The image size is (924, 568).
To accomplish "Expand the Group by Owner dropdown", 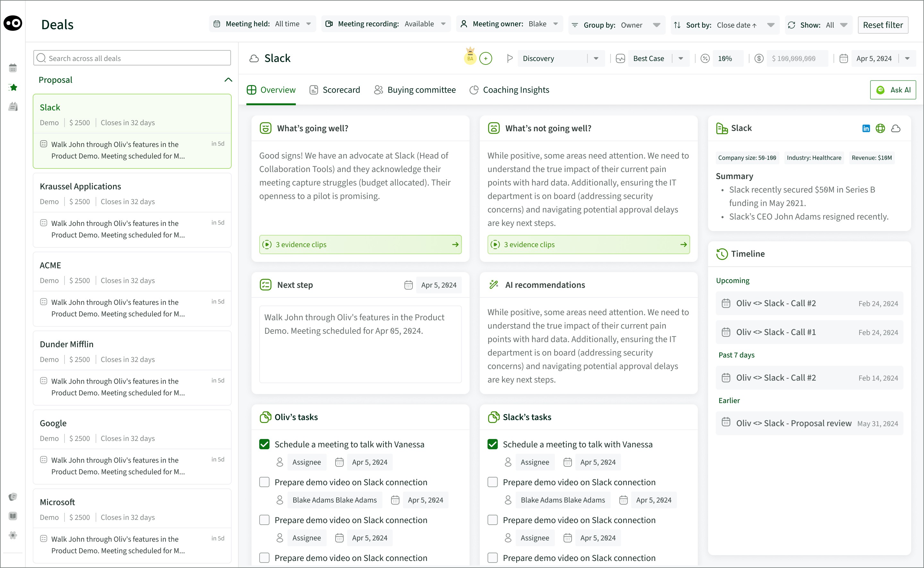I will click(x=656, y=25).
